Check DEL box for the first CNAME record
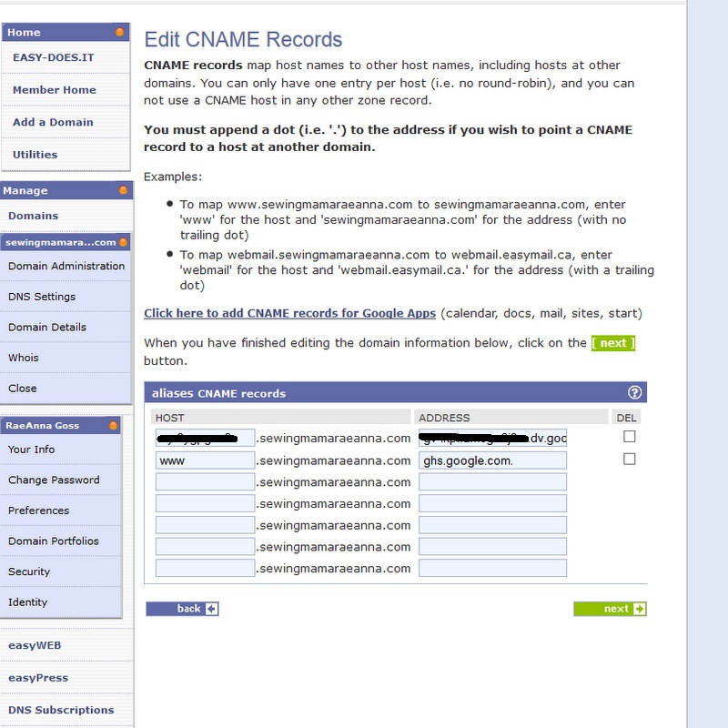The image size is (728, 728). click(x=629, y=437)
